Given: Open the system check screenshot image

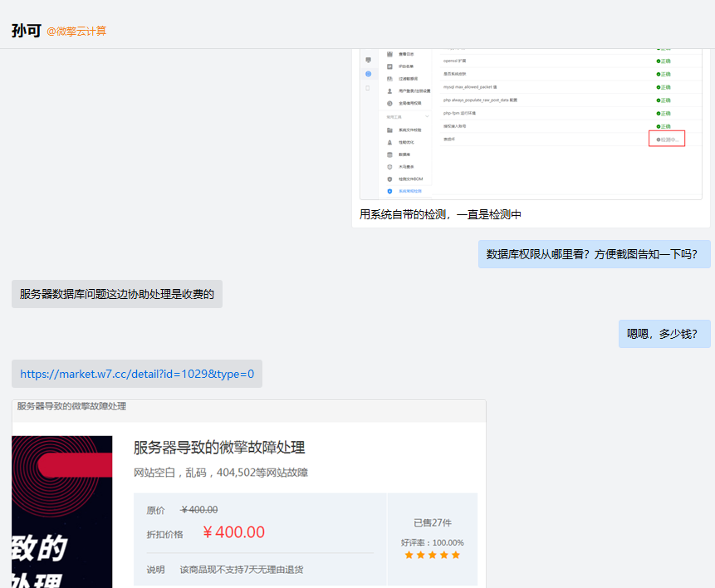Looking at the screenshot, I should [531, 124].
